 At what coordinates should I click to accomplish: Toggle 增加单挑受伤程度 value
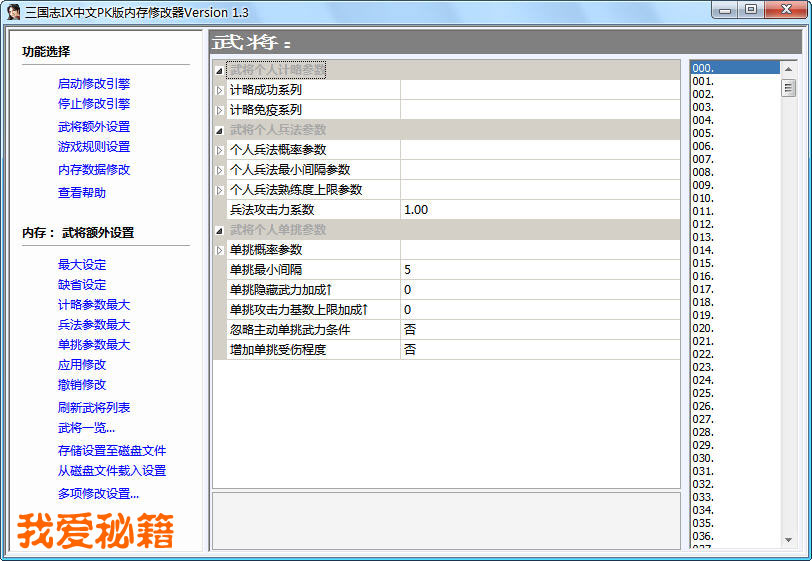pyautogui.click(x=538, y=350)
